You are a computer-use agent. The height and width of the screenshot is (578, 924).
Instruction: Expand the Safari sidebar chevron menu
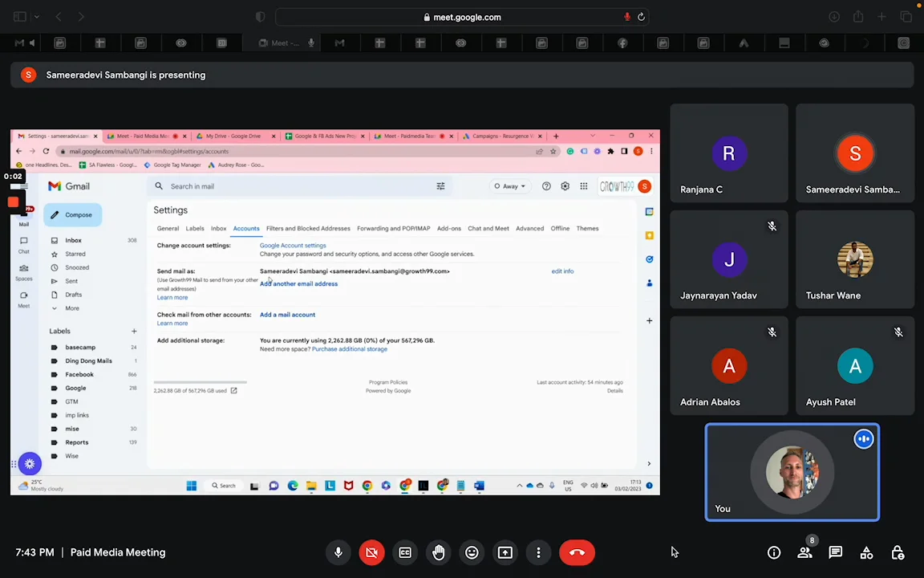pos(37,17)
